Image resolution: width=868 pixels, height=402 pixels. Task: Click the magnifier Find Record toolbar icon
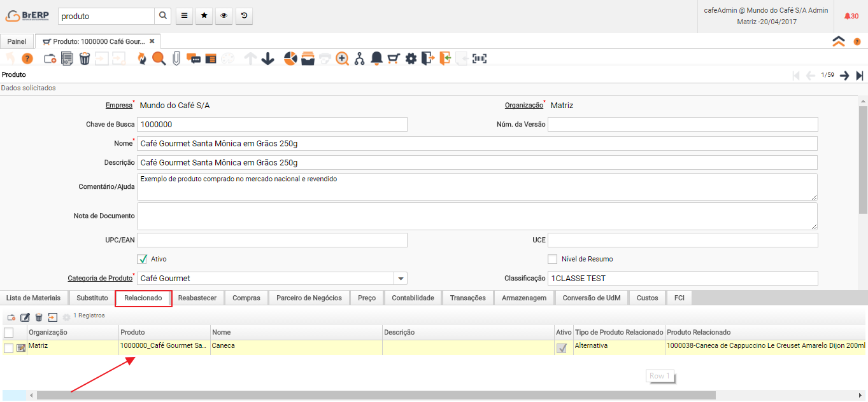(x=159, y=59)
